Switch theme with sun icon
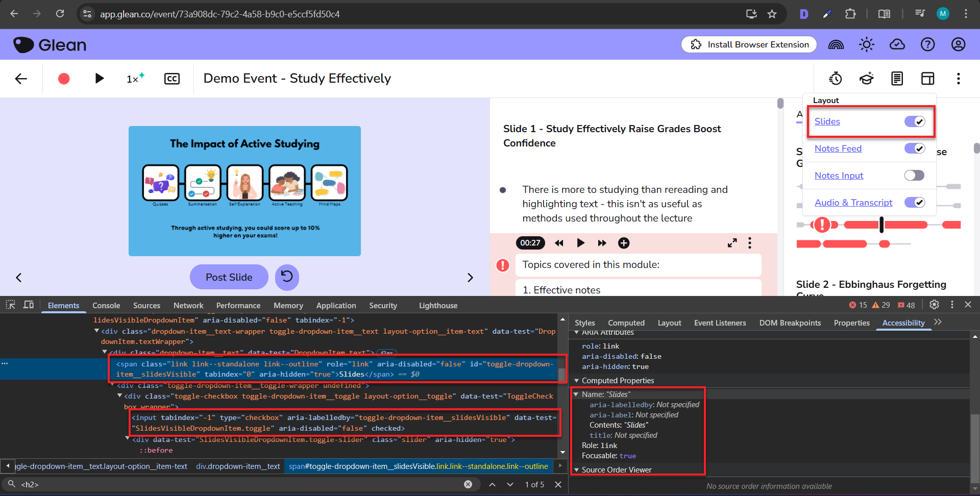Screen dimensions: 980x496 (866, 45)
